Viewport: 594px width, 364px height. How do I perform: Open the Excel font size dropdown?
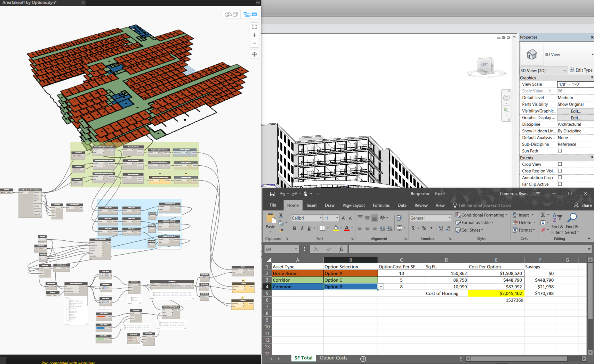[x=337, y=218]
